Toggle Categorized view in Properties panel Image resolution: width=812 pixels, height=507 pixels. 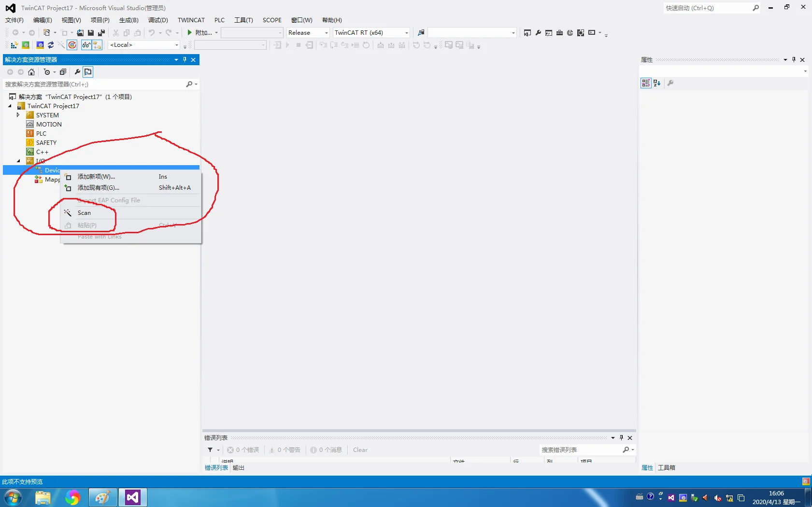pos(646,83)
